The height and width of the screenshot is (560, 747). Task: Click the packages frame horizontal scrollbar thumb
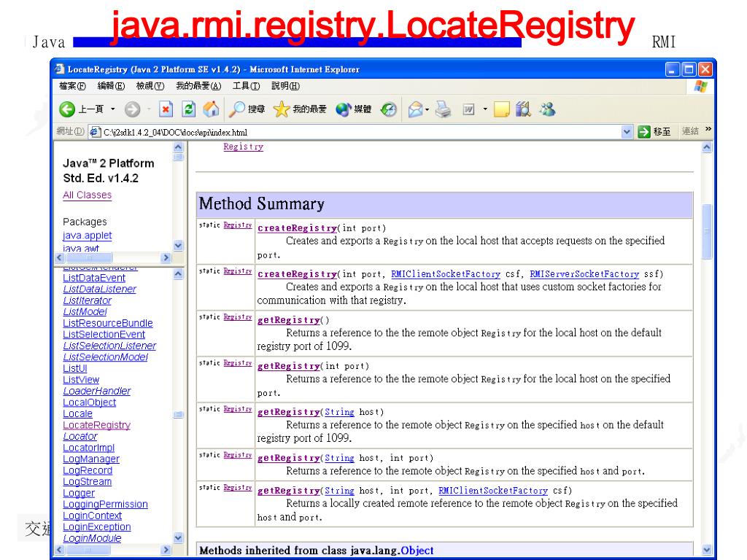(89, 257)
